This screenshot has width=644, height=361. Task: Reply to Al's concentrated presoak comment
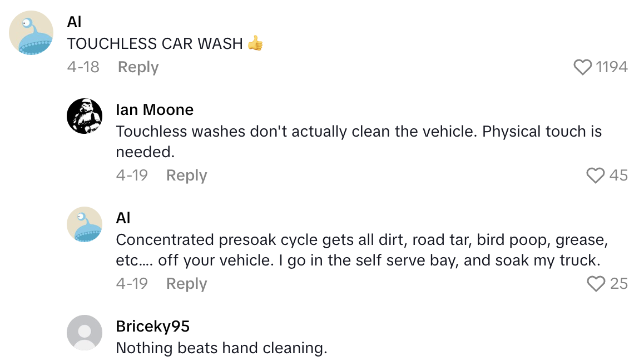click(x=186, y=284)
